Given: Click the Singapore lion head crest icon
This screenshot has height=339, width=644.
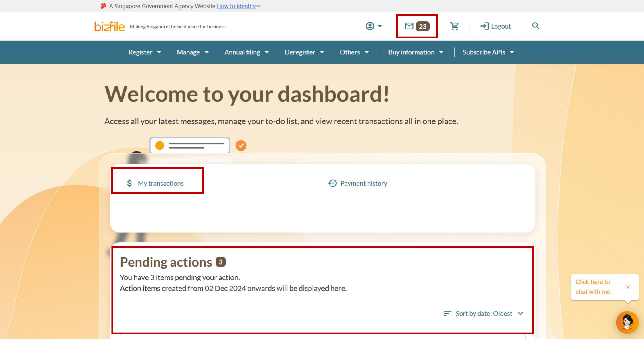Looking at the screenshot, I should [x=103, y=6].
